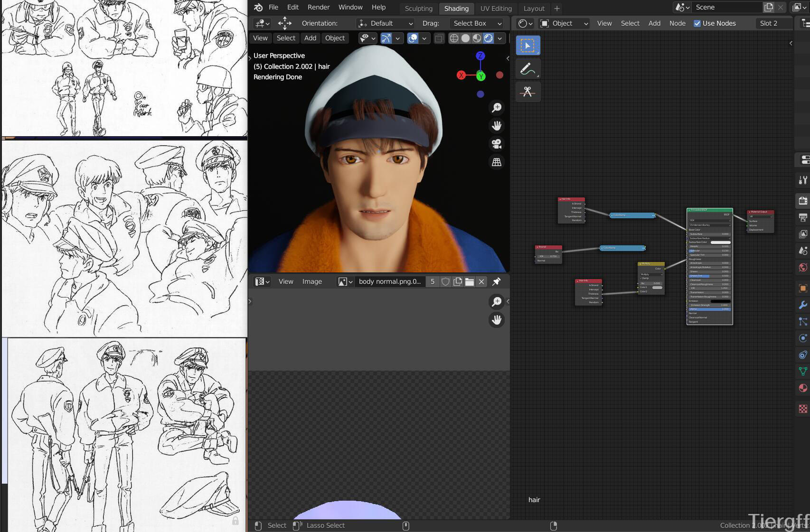Switch to the UV Editing workspace tab
This screenshot has height=532, width=810.
click(496, 8)
